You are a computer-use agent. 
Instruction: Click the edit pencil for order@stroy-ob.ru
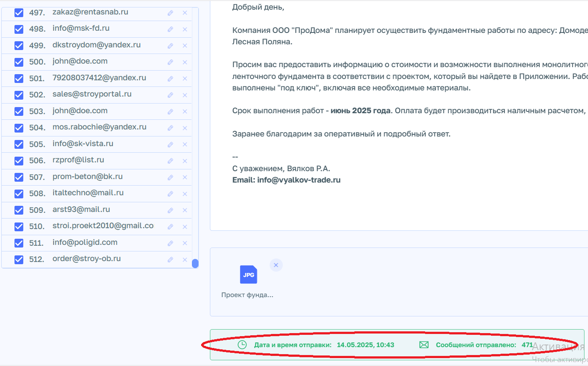pyautogui.click(x=170, y=259)
